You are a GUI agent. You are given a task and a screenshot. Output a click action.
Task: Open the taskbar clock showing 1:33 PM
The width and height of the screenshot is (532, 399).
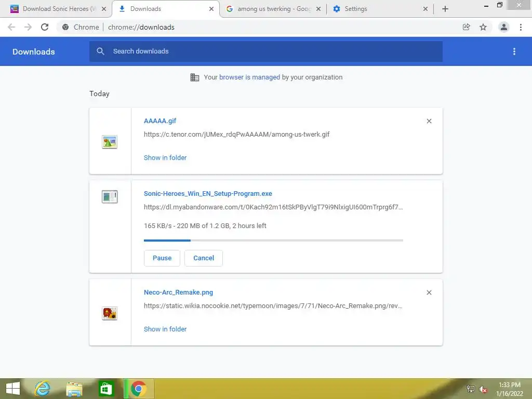point(510,389)
